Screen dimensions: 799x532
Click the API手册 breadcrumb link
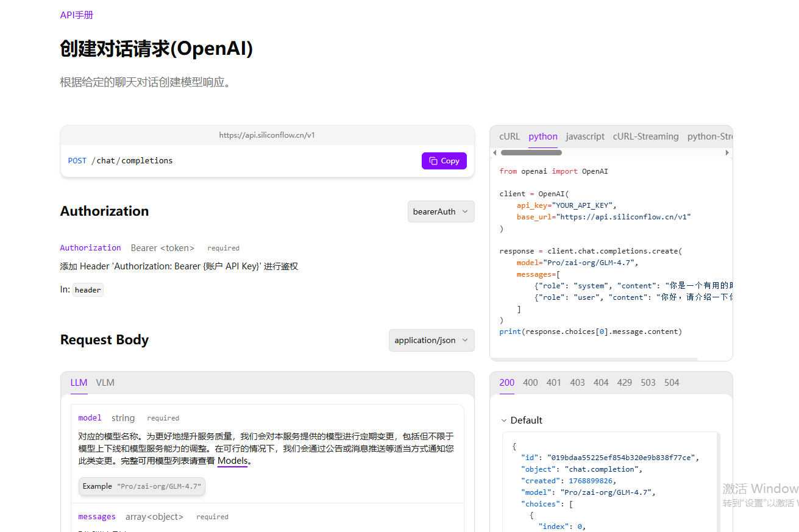tap(77, 15)
